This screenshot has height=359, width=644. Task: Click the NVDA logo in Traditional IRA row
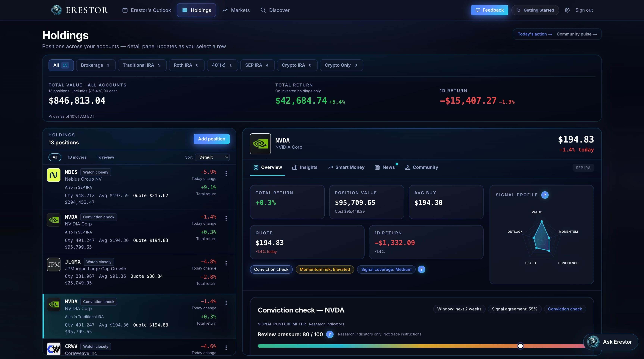tap(54, 220)
